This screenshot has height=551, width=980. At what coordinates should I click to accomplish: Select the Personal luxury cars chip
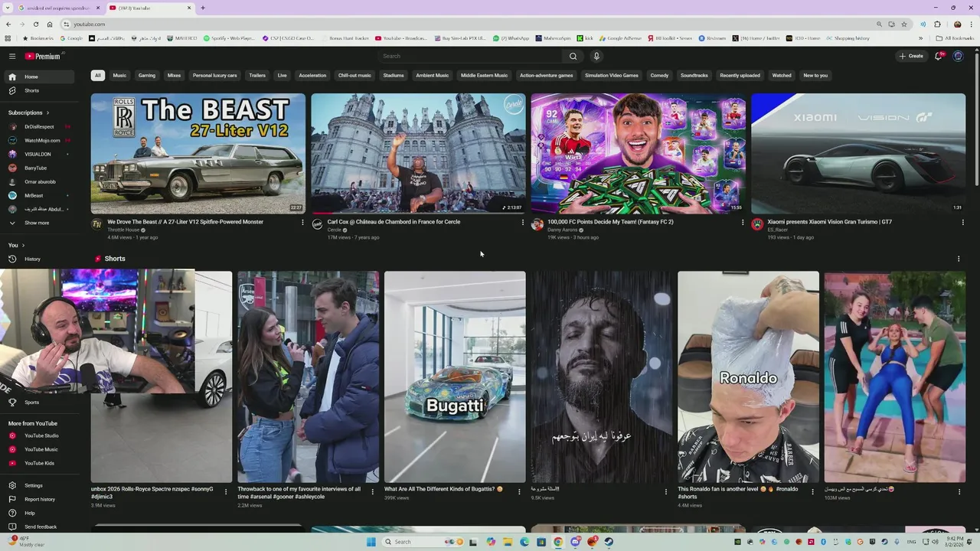point(215,75)
